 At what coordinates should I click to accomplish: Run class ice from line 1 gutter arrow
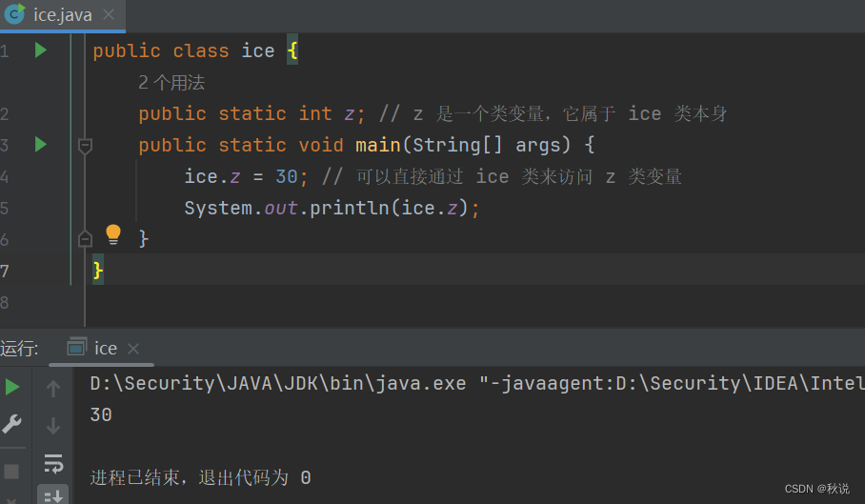(x=40, y=50)
